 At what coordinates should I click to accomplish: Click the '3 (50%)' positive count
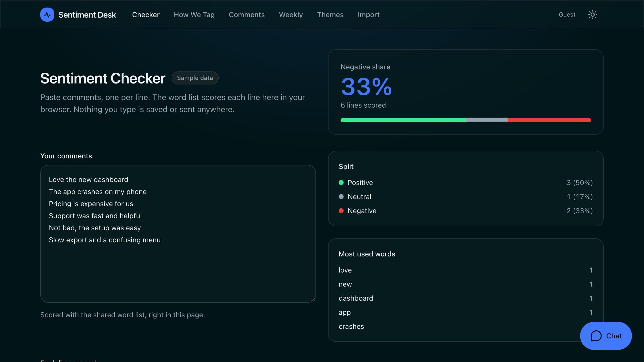580,183
